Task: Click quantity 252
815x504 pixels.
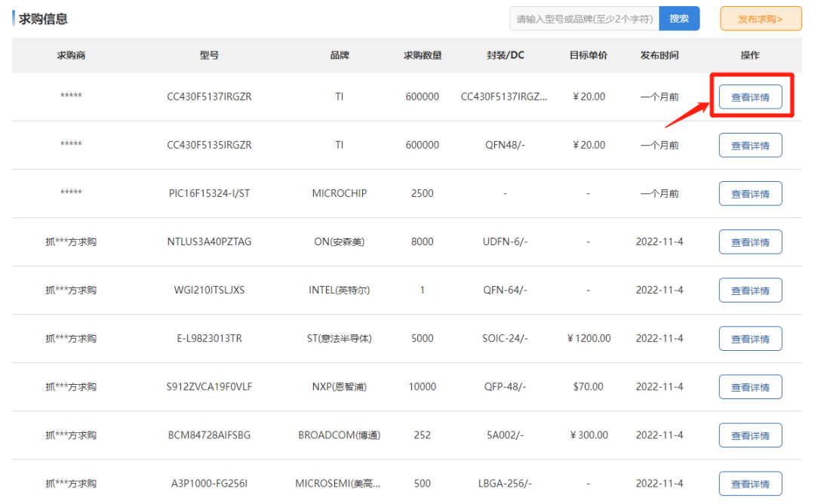Action: click(422, 435)
